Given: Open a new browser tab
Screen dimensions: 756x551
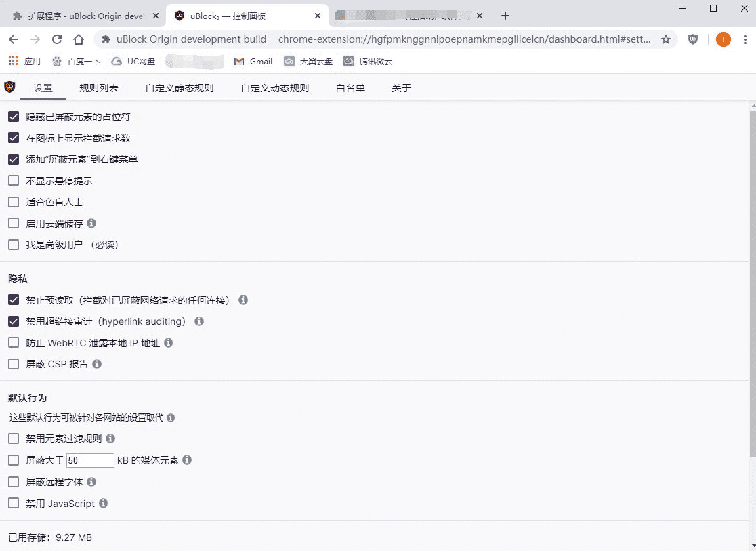Looking at the screenshot, I should 505,16.
